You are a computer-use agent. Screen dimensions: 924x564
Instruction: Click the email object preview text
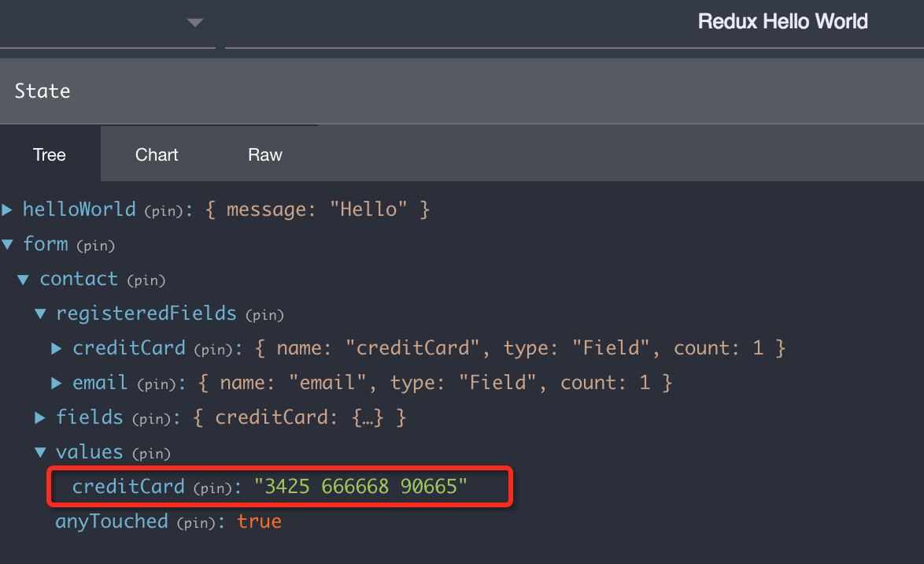(435, 383)
